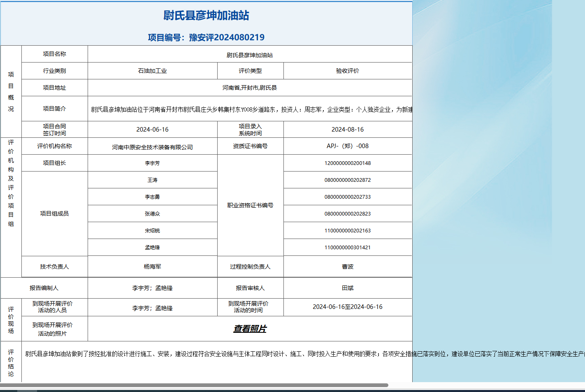Click the horizontal scrollbar thumb at the page bottom
Screen dimensions: 585x392
(194, 385)
